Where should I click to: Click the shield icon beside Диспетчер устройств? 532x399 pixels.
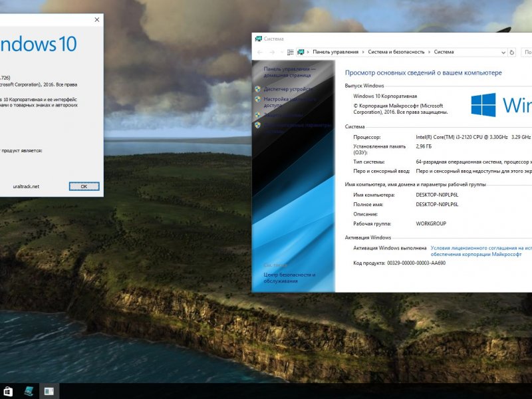pyautogui.click(x=258, y=89)
